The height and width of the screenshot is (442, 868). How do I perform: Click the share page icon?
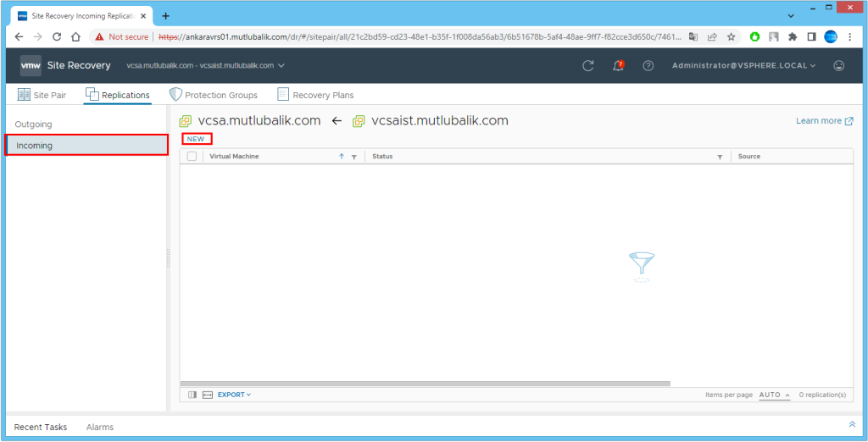coord(712,37)
